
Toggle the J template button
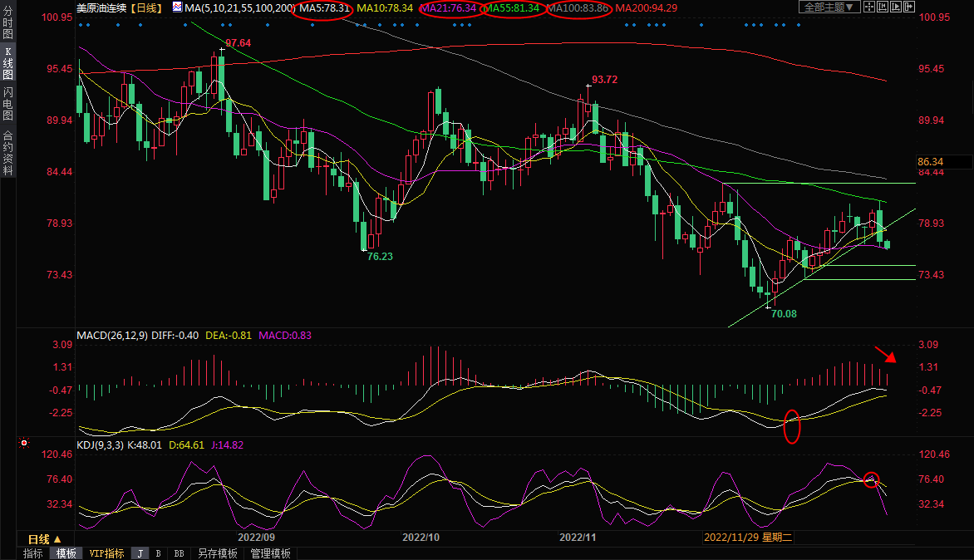(x=140, y=553)
